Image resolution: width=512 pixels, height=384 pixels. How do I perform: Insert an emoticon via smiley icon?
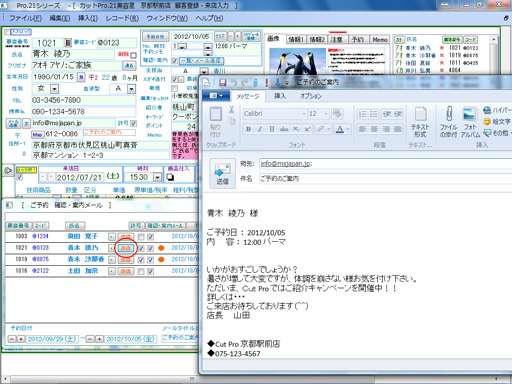tap(487, 121)
